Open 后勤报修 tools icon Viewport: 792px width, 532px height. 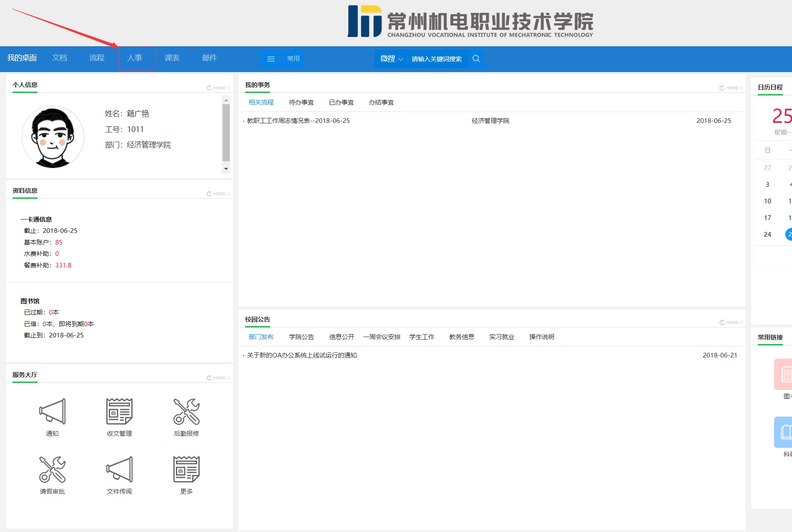pyautogui.click(x=186, y=412)
